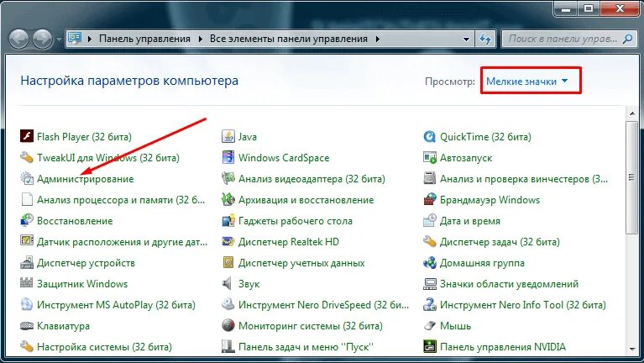Click the QuickTime icon
The image size is (644, 363).
(x=430, y=136)
